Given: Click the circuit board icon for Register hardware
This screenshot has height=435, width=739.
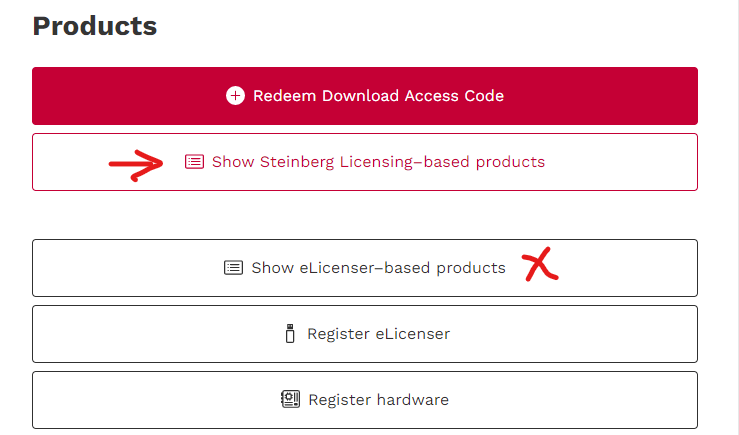Looking at the screenshot, I should point(290,400).
